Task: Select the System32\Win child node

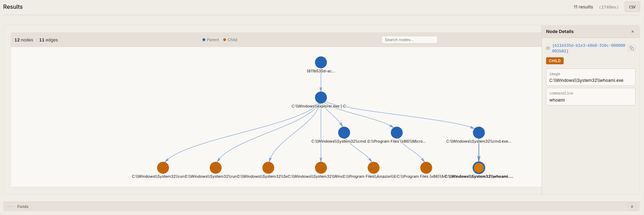Action: tap(321, 168)
